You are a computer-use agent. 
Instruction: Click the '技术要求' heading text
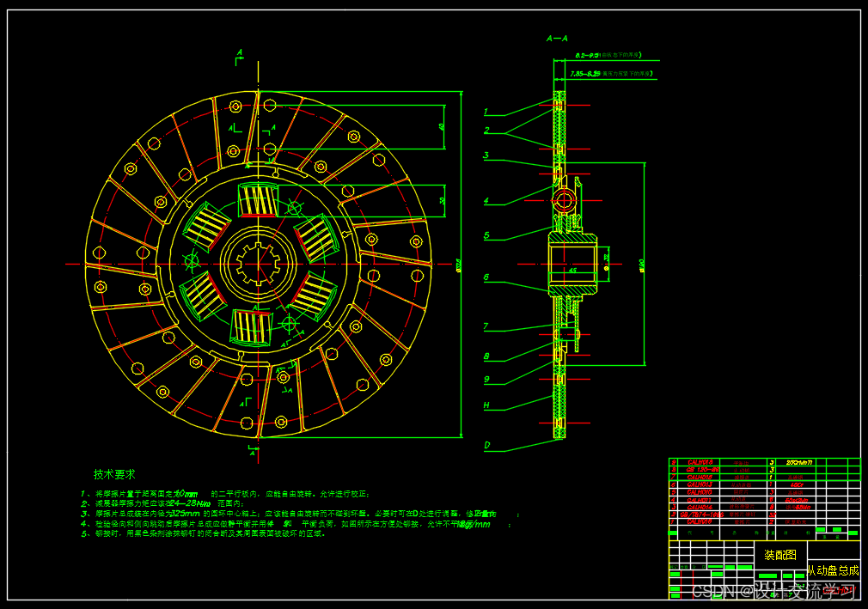(114, 474)
